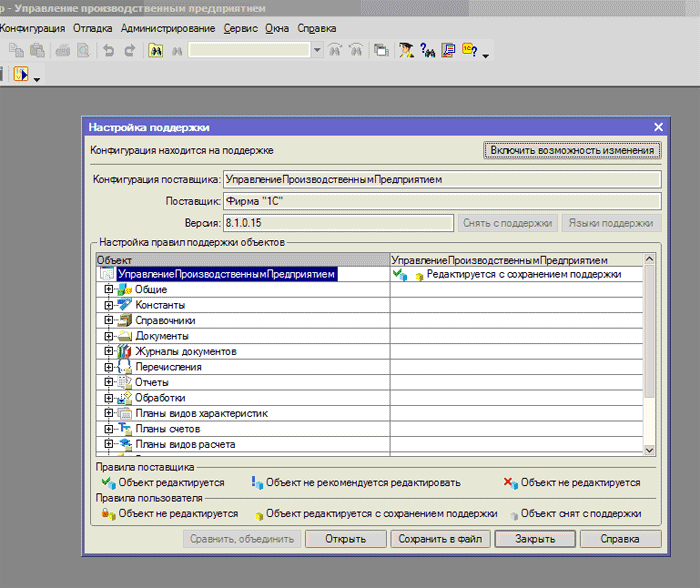Click the Undo arrow in the toolbar
Image resolution: width=700 pixels, height=588 pixels.
108,50
